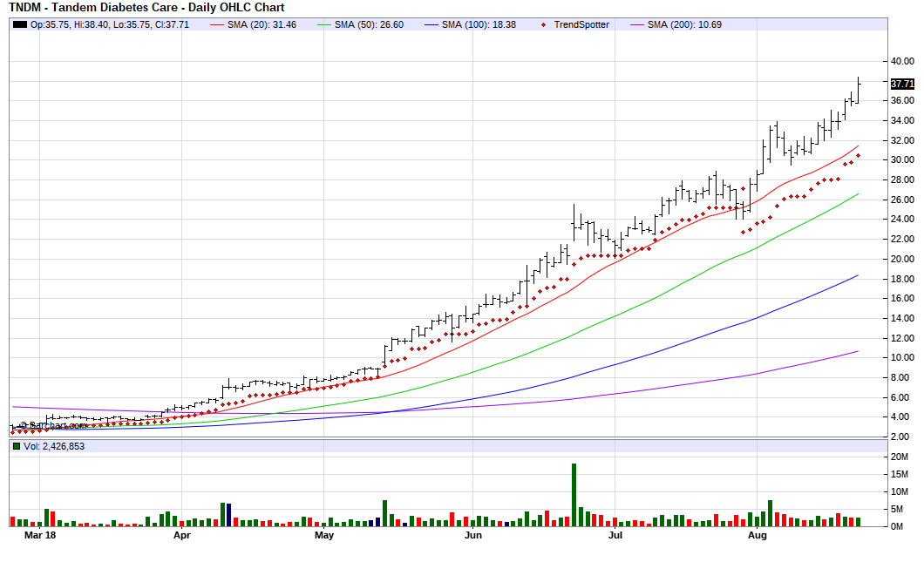Viewport: 924px width, 562px height.
Task: Click the Aug date axis label
Action: point(758,535)
